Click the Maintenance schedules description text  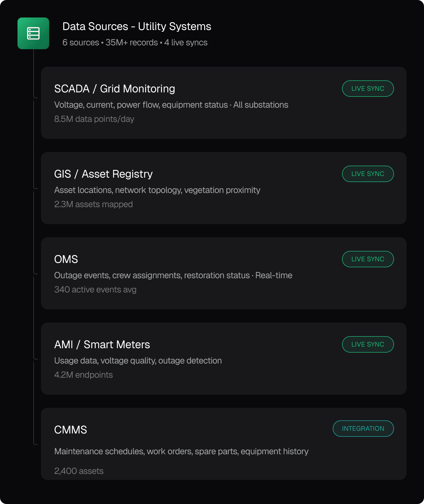pyautogui.click(x=181, y=452)
